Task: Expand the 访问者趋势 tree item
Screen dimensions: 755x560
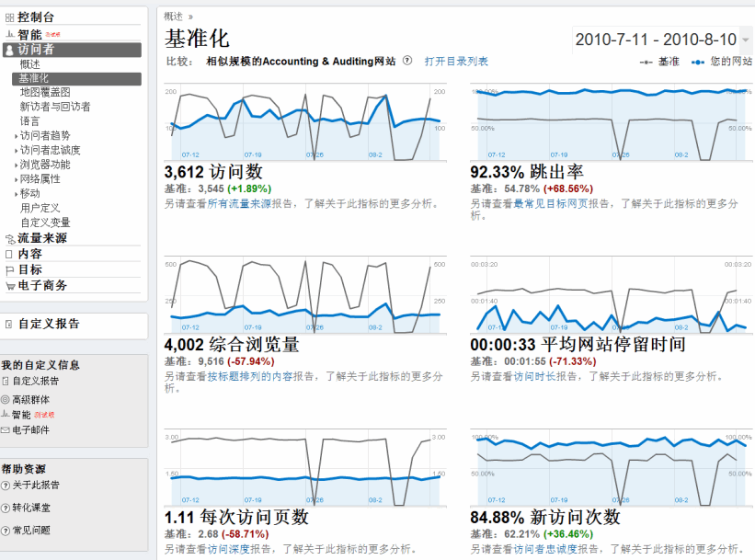Action: [16, 135]
